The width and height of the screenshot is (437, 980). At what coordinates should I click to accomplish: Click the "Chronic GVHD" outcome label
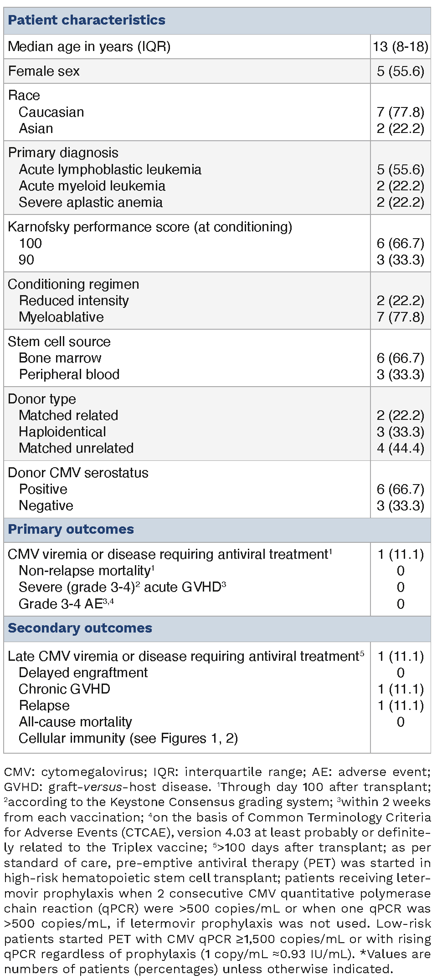point(64,689)
